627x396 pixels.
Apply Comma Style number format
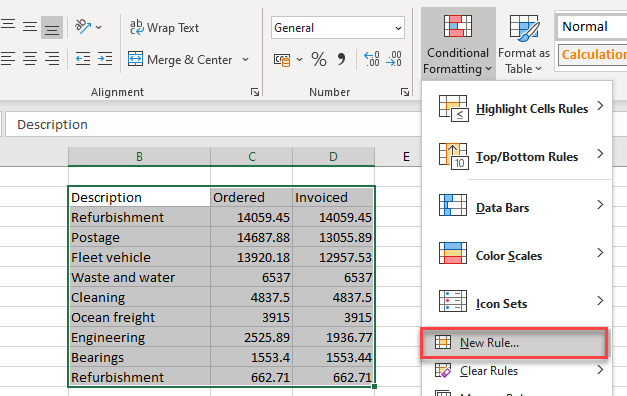pos(341,60)
